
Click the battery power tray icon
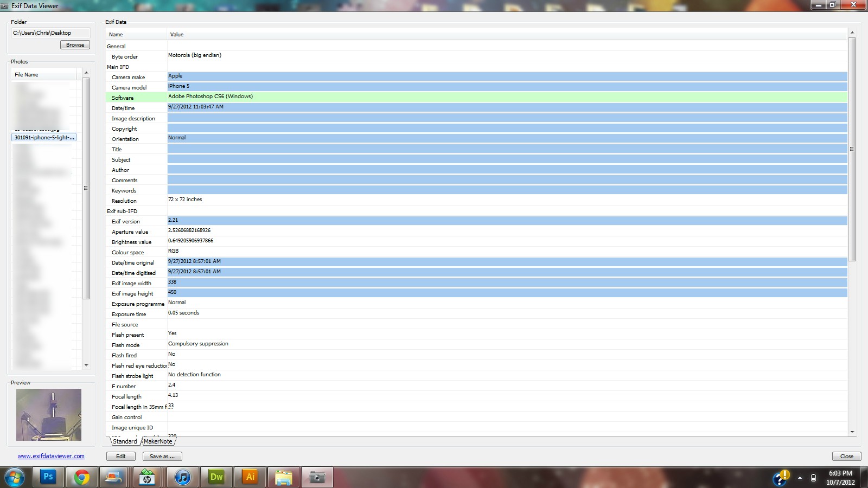(x=813, y=478)
